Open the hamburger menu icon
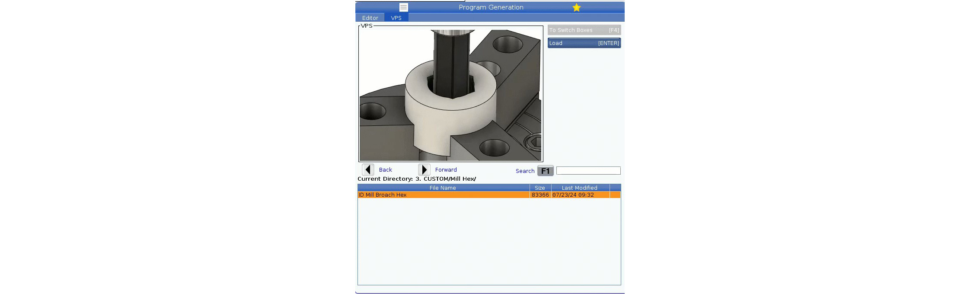Viewport: 980px width, 294px height. tap(403, 7)
